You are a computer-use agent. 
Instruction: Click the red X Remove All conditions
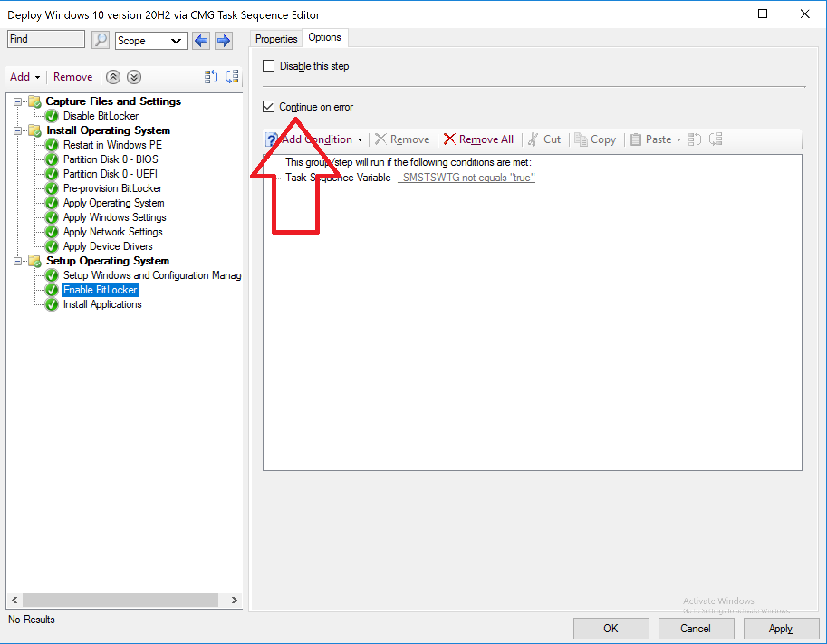point(478,139)
